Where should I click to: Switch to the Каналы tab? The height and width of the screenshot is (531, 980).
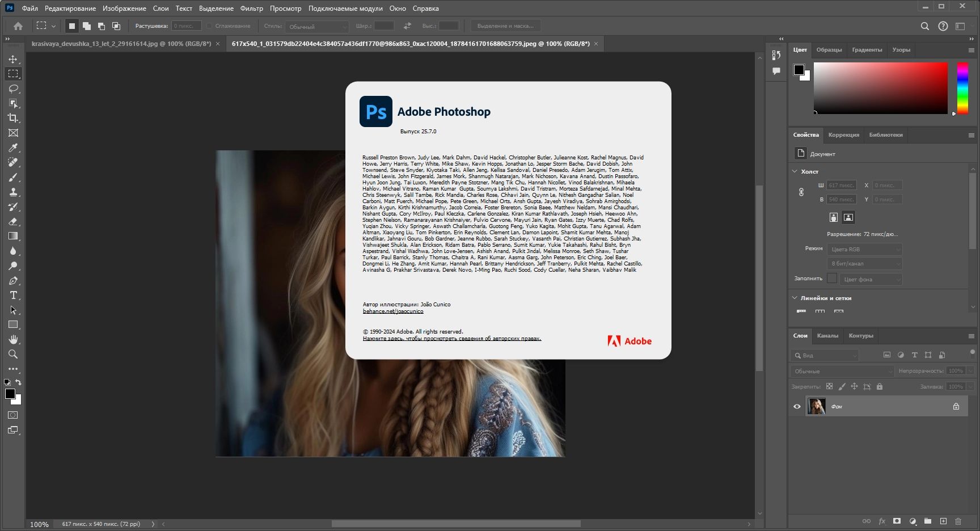click(827, 336)
